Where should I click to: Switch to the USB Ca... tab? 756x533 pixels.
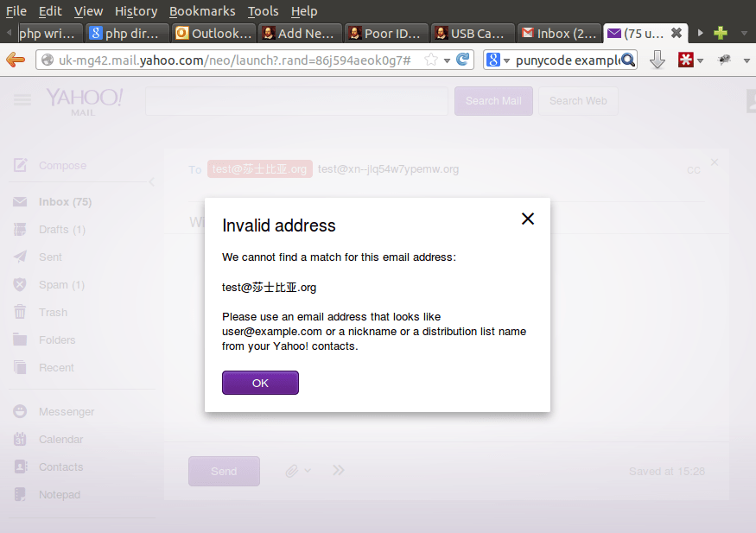coord(473,33)
